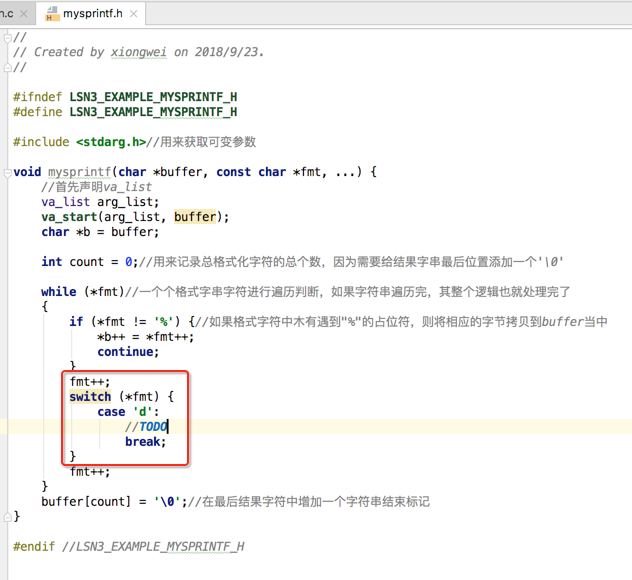
Task: Click the 'while (*fmt)' statement
Action: [x=83, y=292]
